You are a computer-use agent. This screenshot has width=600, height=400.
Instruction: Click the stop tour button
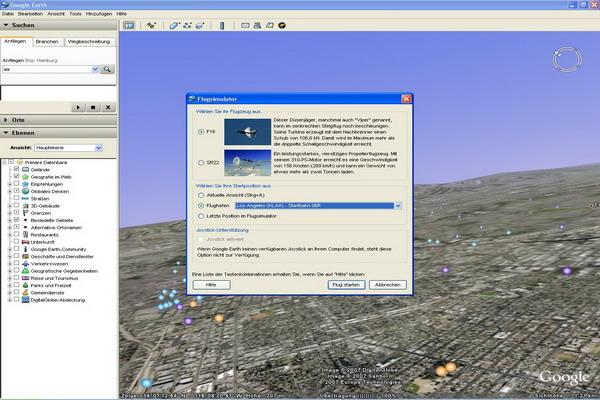tap(93, 108)
